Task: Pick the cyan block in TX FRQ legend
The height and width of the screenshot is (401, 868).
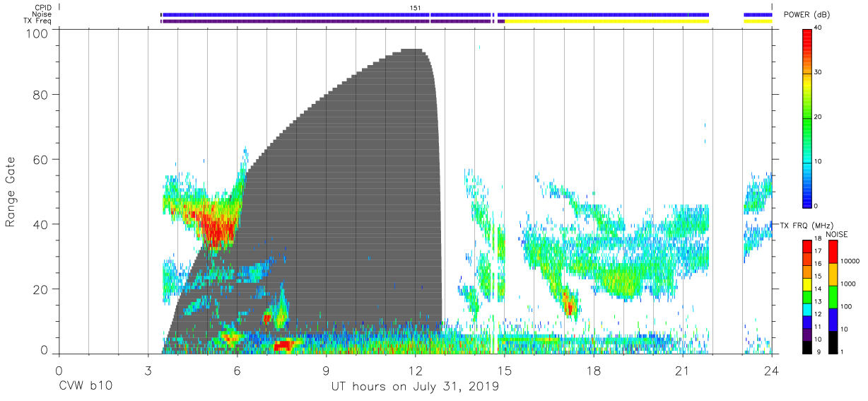Action: click(807, 310)
